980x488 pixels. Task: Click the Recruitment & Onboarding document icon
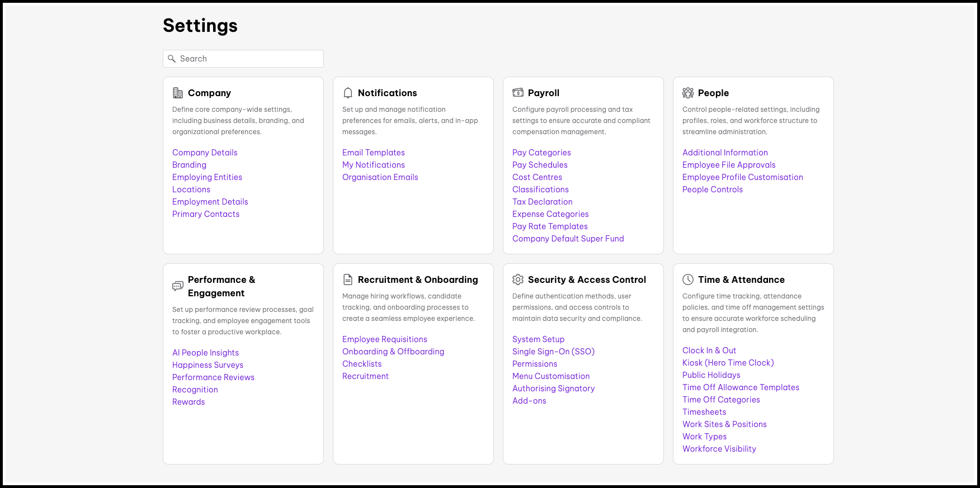[348, 279]
